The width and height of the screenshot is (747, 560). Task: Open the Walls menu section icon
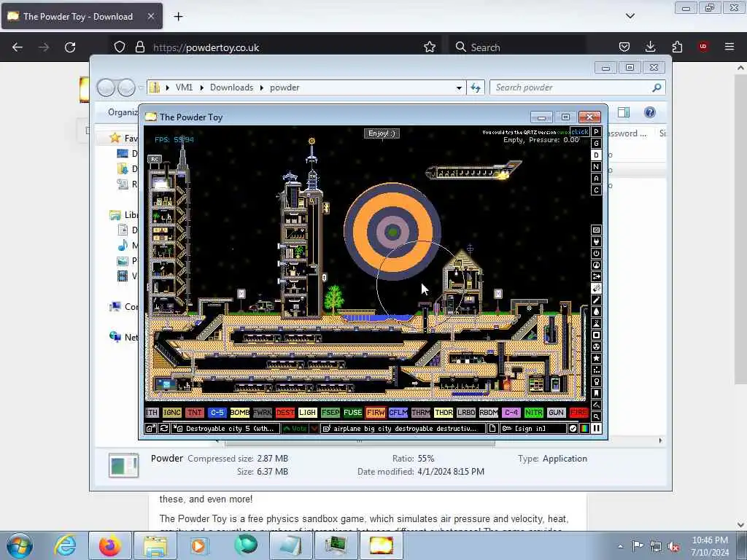(596, 230)
